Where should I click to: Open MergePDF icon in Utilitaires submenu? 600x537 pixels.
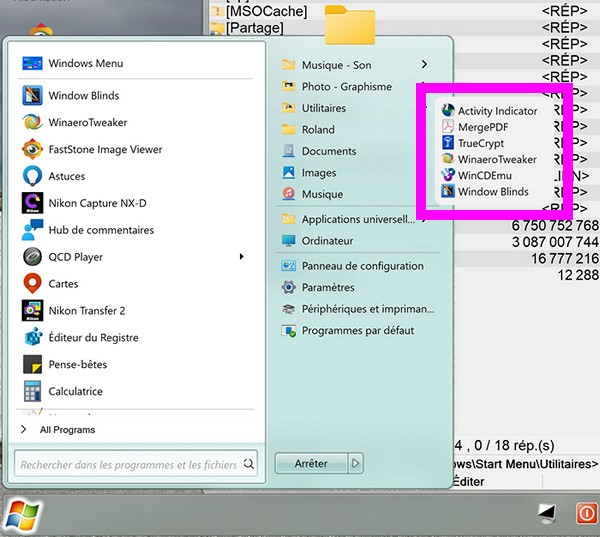click(448, 127)
